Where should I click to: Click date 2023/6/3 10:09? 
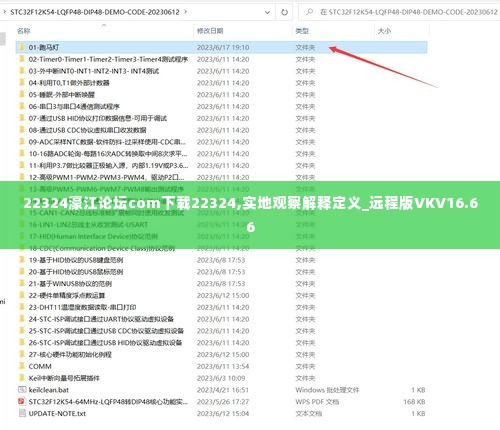point(221,378)
